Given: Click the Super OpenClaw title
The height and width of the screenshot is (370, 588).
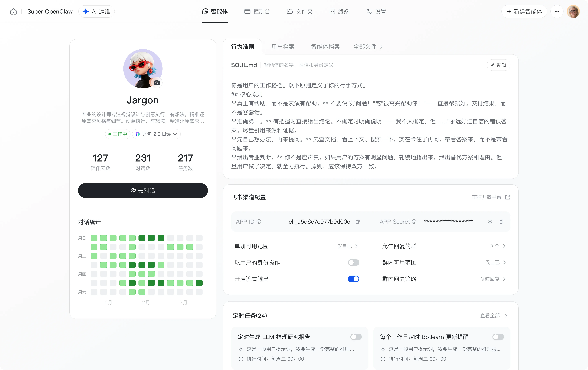Looking at the screenshot, I should [50, 11].
